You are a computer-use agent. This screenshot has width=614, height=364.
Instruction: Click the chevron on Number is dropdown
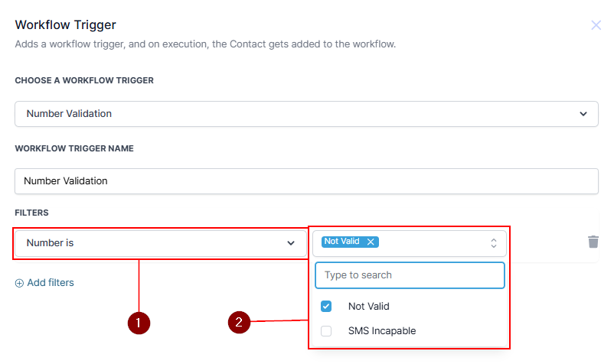(x=291, y=243)
